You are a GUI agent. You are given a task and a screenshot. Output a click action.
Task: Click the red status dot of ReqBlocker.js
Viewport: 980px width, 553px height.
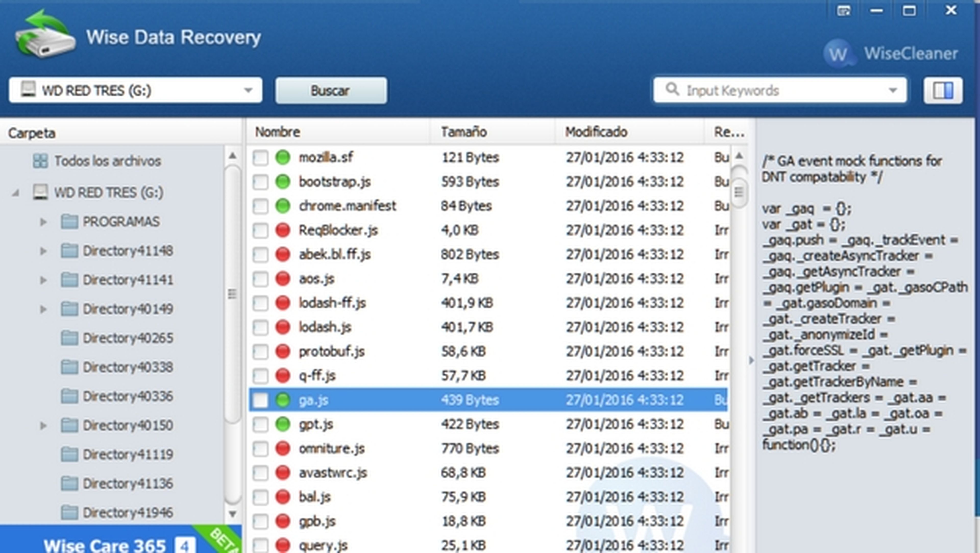click(283, 230)
